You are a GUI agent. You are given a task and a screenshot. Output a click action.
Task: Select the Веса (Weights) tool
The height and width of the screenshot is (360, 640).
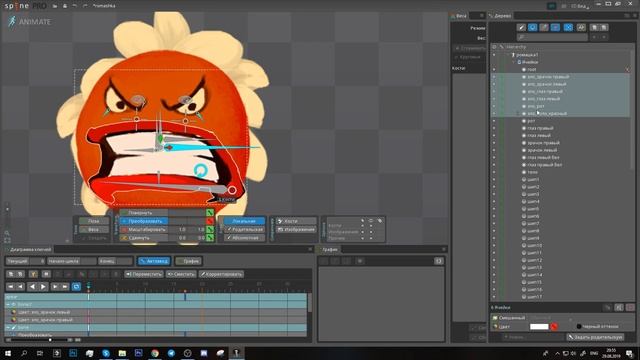point(94,229)
